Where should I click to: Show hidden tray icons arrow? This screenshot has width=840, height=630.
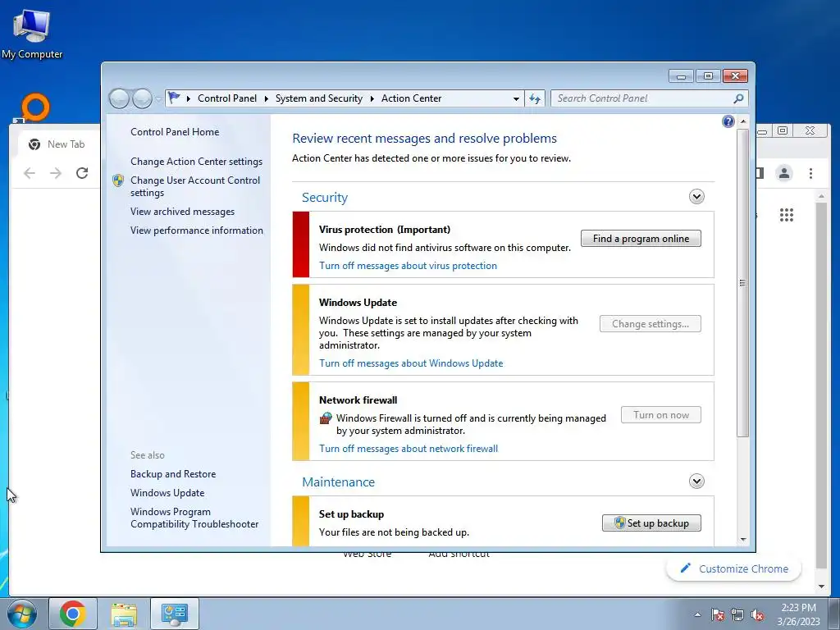697,614
